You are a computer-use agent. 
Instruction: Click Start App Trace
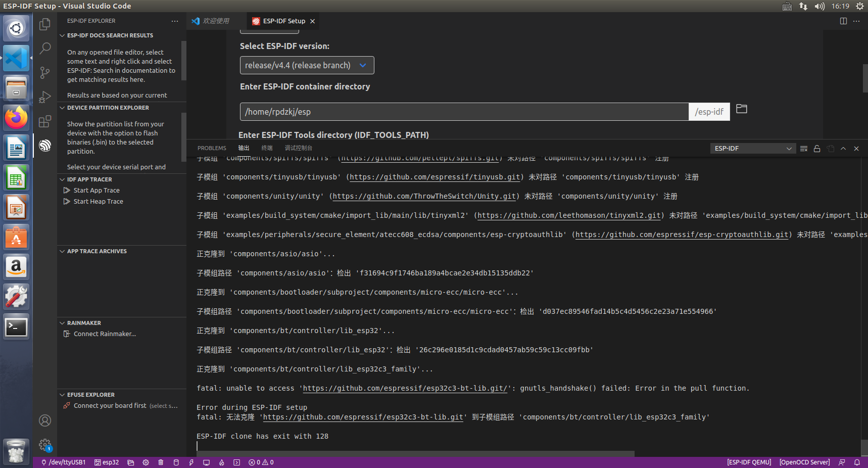point(97,191)
